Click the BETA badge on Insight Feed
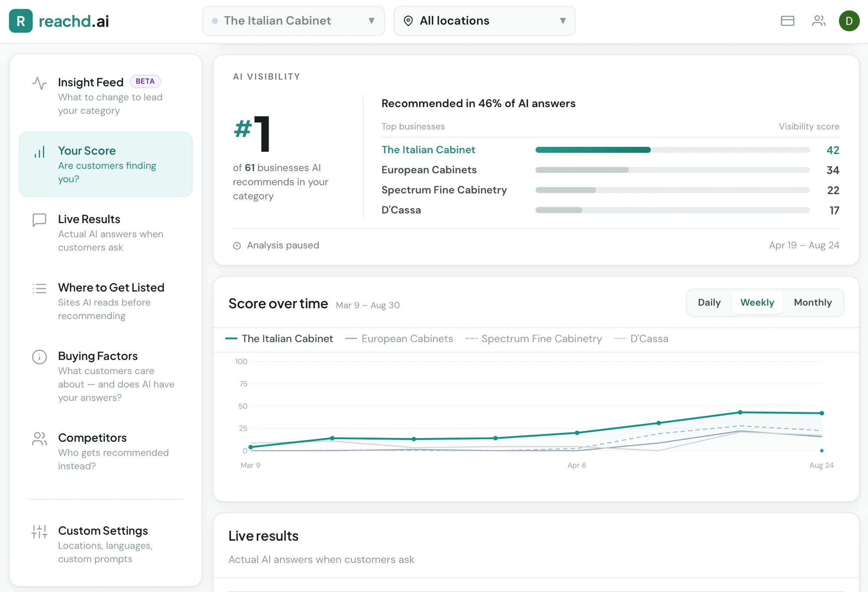 point(145,81)
